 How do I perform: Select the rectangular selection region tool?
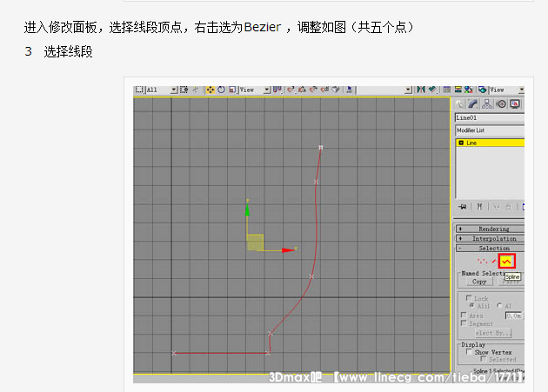coord(139,90)
